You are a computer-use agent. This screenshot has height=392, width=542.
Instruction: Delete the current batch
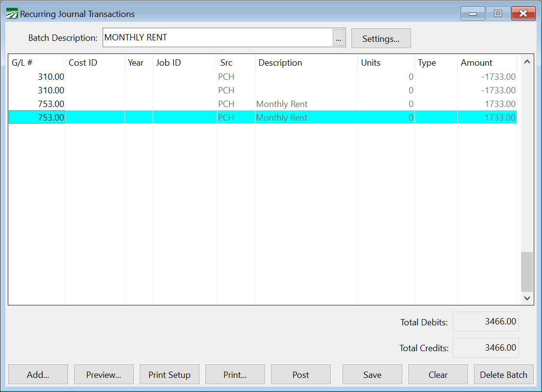click(504, 374)
